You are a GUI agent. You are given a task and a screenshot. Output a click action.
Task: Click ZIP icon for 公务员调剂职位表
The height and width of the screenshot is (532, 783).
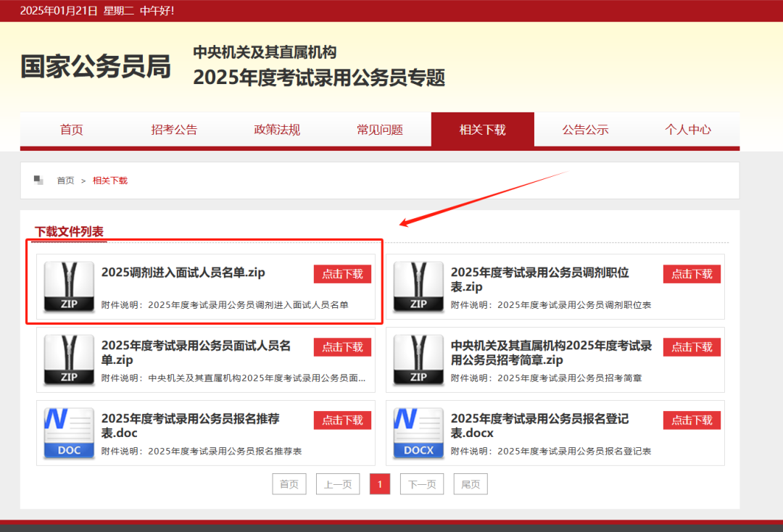418,287
